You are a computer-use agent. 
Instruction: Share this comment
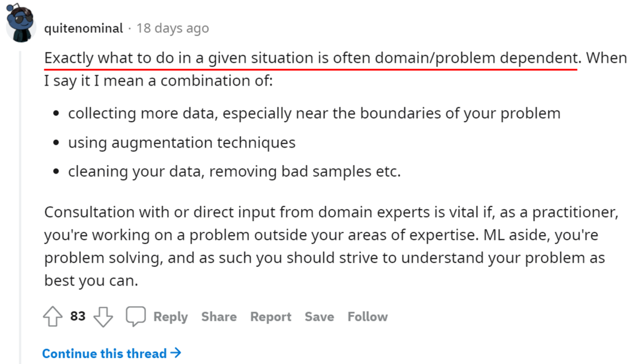(x=219, y=317)
